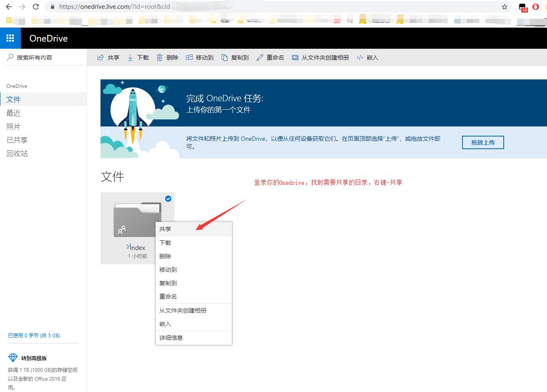Bookmark this page with the star icon
547x392 pixels.
click(505, 7)
